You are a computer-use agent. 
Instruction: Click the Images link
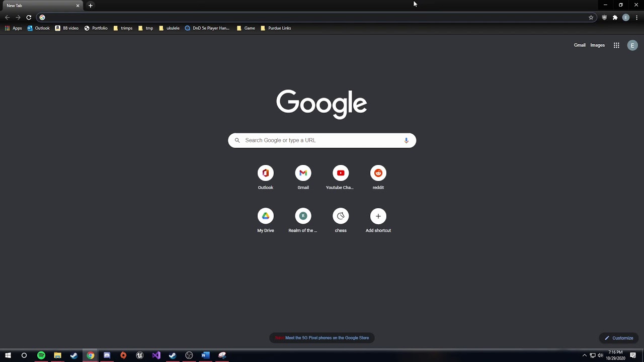point(598,45)
